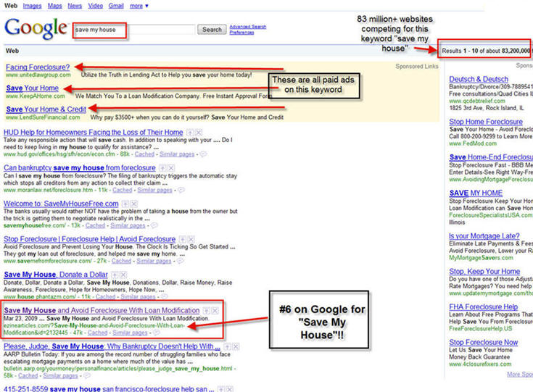Open Can bankruptcy save my house from foreclosure
533x392 pixels.
point(80,168)
